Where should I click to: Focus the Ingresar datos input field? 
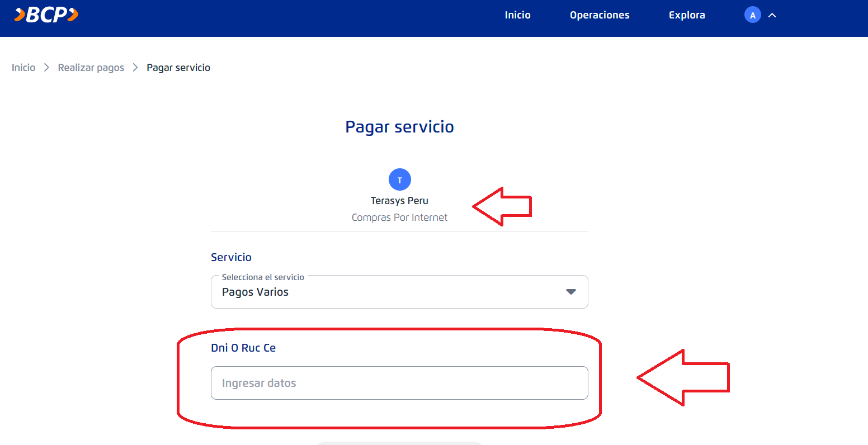point(399,383)
